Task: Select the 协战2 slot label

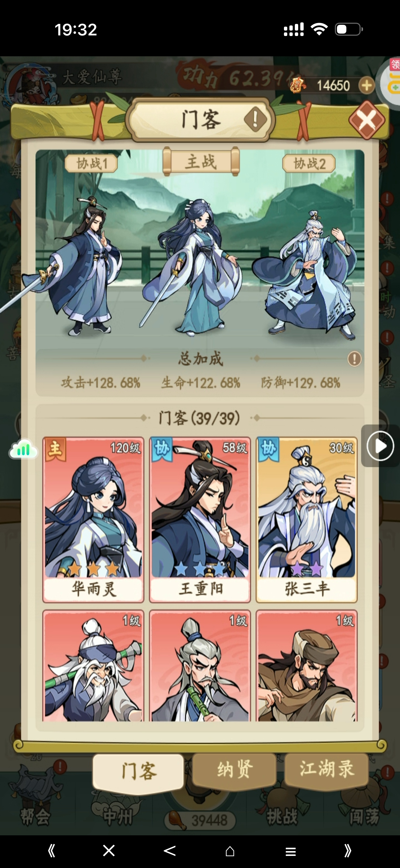Action: [309, 164]
